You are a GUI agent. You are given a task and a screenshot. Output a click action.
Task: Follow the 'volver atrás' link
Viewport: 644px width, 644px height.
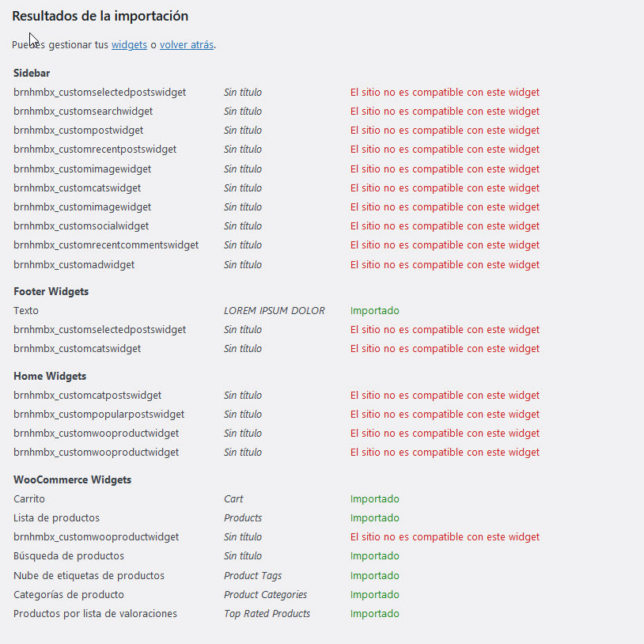click(187, 45)
